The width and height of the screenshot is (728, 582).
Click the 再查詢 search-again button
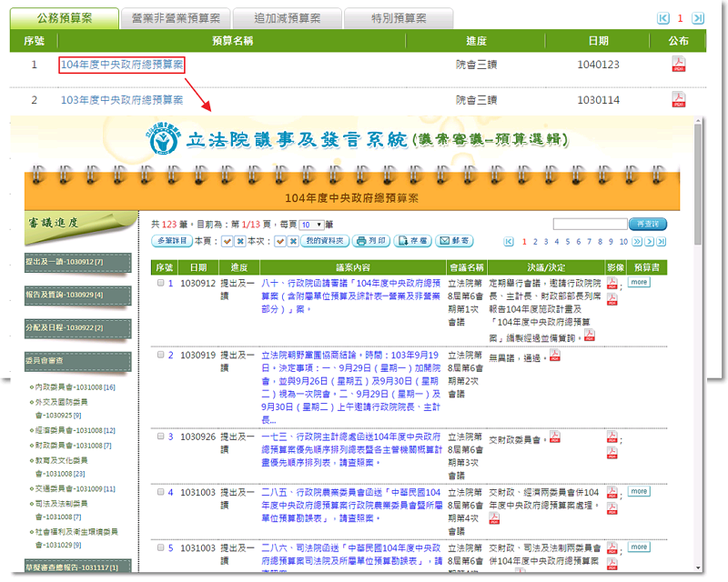[x=647, y=224]
